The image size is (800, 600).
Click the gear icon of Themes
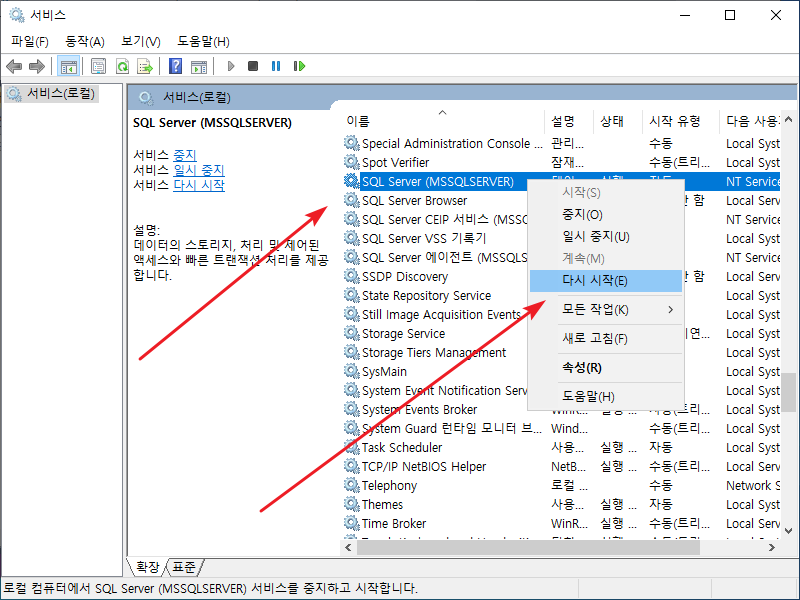tap(352, 505)
